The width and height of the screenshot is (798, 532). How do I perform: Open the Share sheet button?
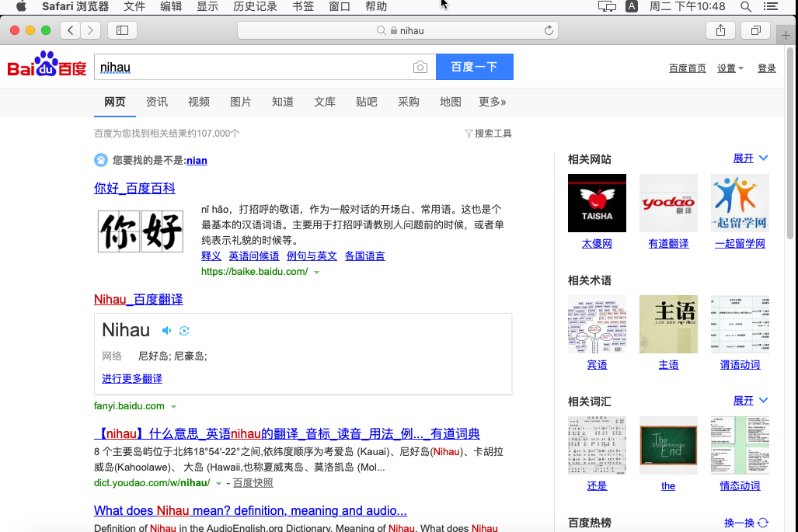coord(720,30)
